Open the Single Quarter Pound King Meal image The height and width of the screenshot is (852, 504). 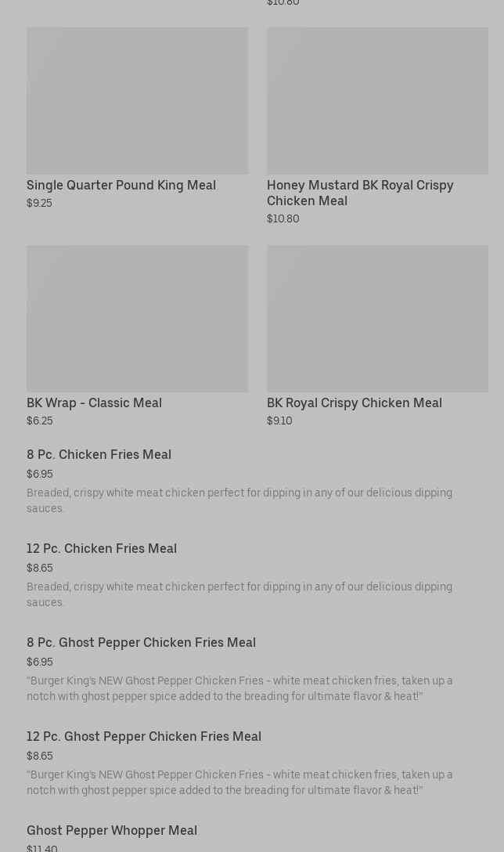137,100
